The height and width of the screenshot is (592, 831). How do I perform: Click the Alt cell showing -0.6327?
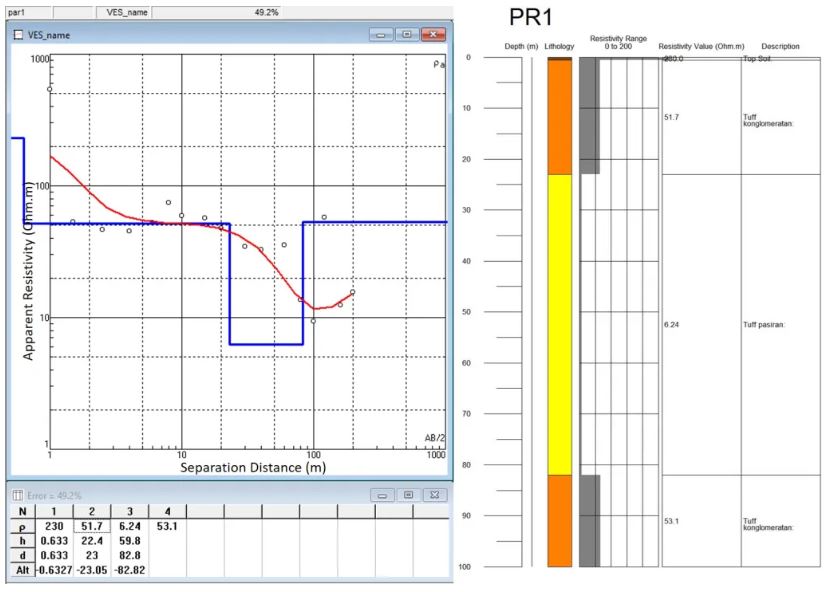click(54, 570)
